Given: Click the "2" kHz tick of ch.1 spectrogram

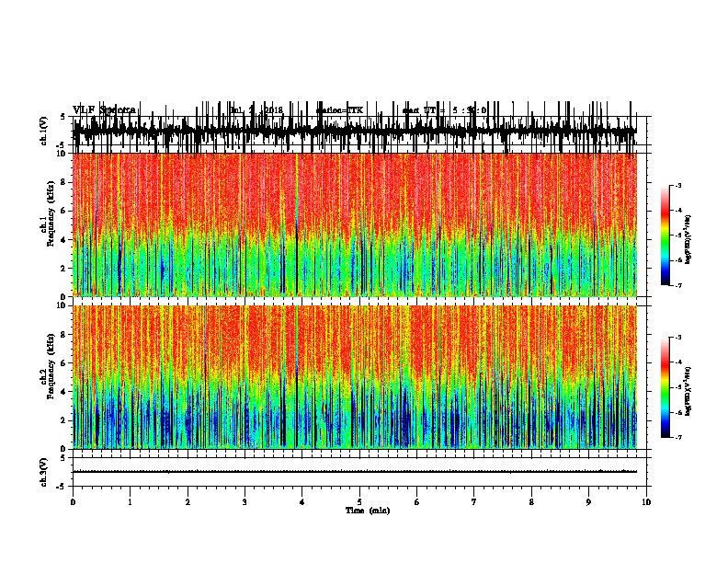Looking at the screenshot, I should pos(64,269).
